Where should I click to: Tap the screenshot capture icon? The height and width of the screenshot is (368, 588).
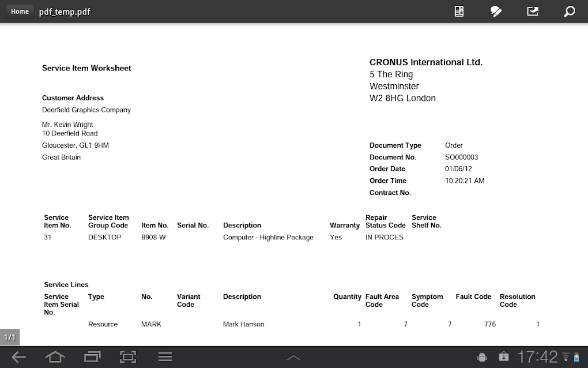tap(128, 357)
